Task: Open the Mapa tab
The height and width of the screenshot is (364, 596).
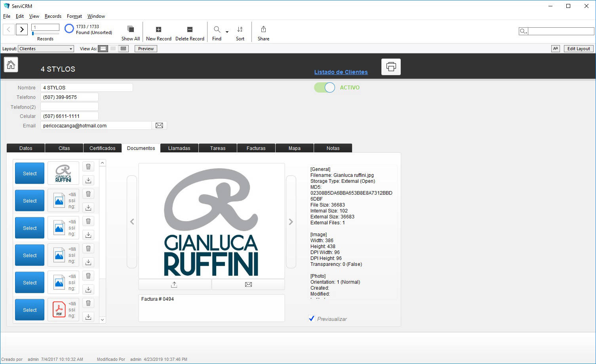Action: 295,148
